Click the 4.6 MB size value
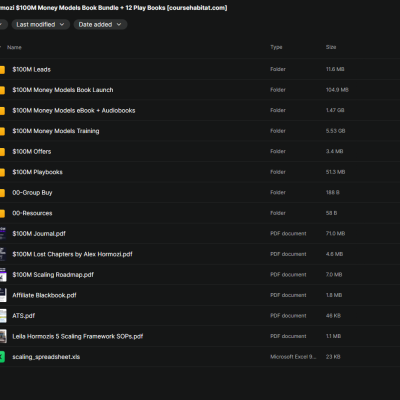 (334, 254)
